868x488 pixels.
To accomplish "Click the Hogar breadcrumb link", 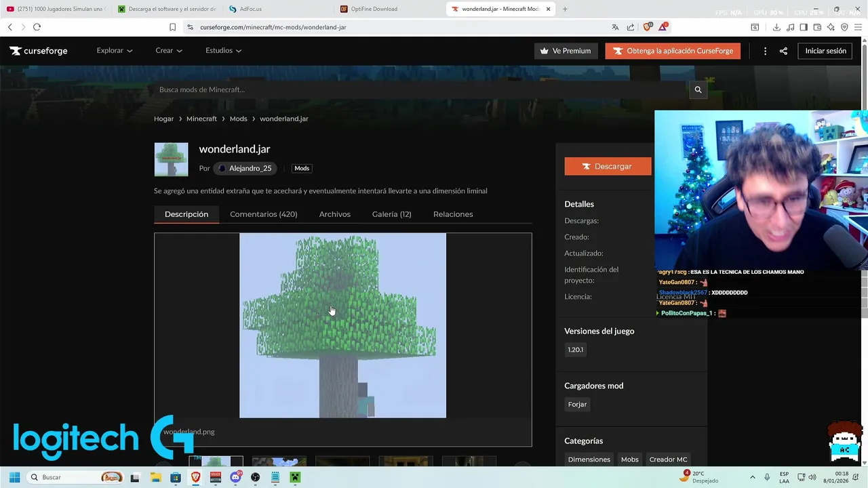I will coord(163,119).
